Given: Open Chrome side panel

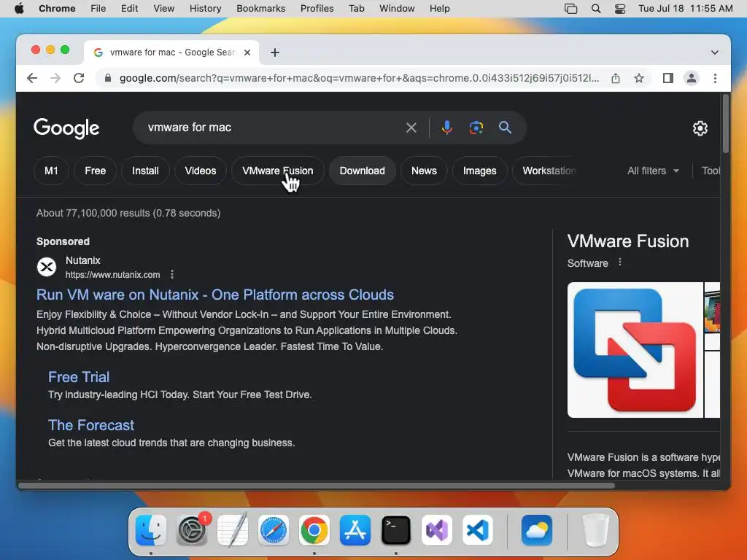Looking at the screenshot, I should (x=668, y=78).
